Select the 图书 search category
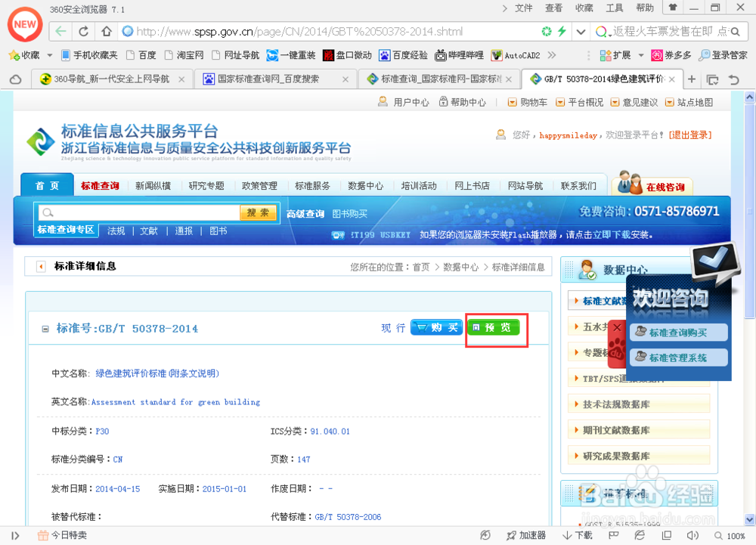The image size is (756, 545). point(218,231)
